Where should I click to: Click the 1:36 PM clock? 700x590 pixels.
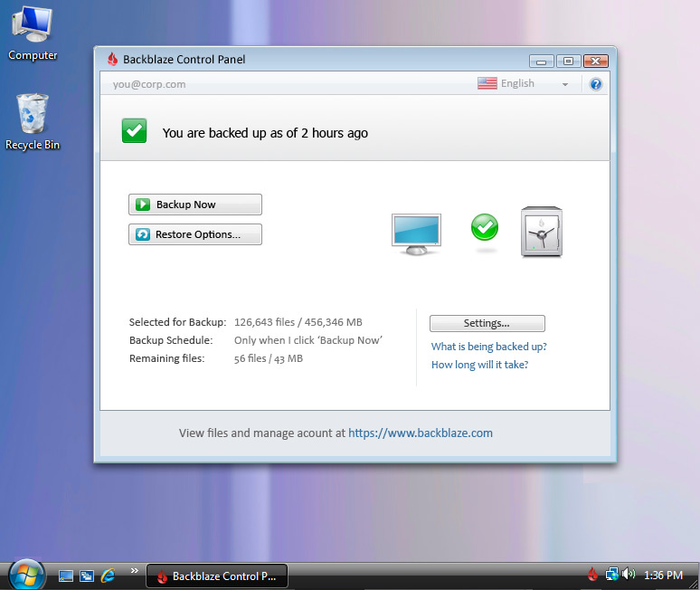(663, 576)
